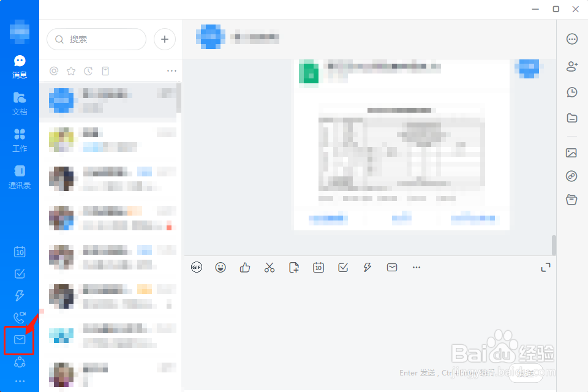Send mail via message toolbar envelope

tap(392, 268)
